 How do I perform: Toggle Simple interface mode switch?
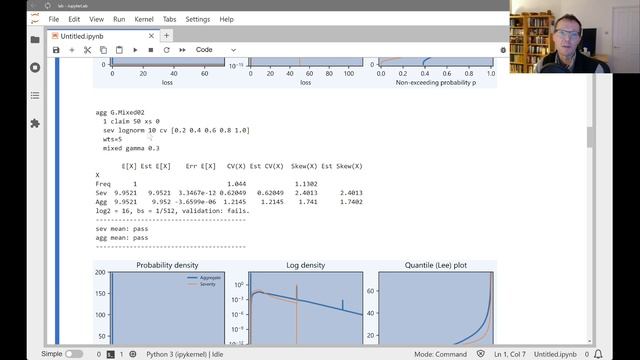(74, 354)
